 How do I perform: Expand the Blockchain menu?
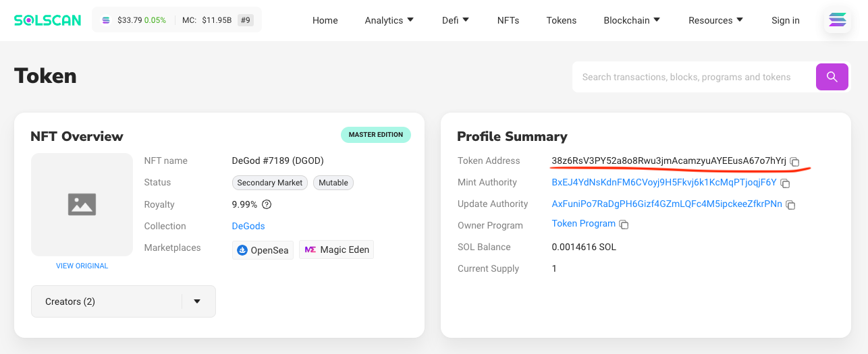pos(632,20)
